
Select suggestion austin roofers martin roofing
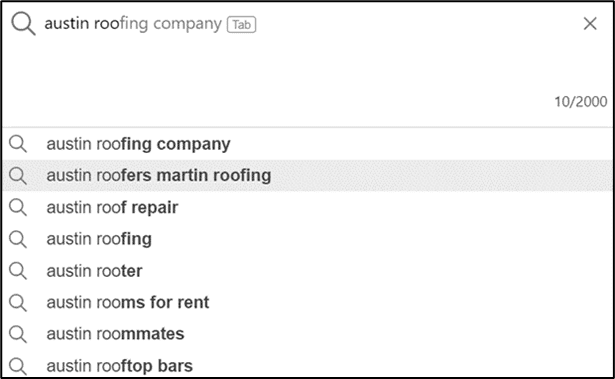(x=308, y=175)
